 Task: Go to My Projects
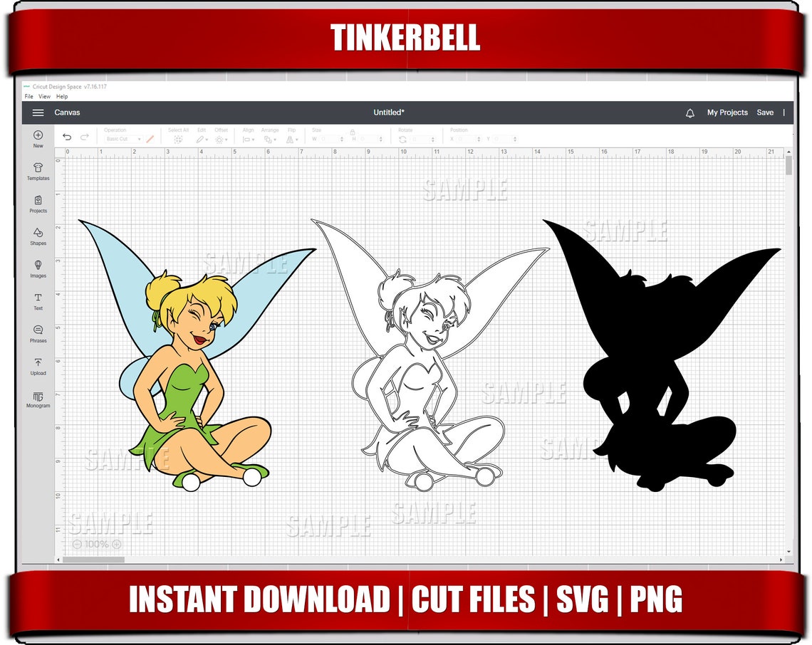tap(726, 112)
